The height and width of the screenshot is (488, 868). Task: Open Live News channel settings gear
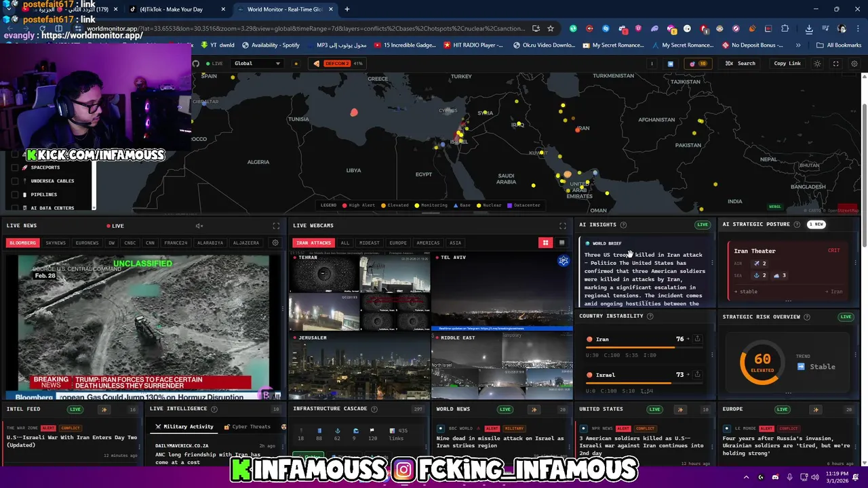pos(275,243)
